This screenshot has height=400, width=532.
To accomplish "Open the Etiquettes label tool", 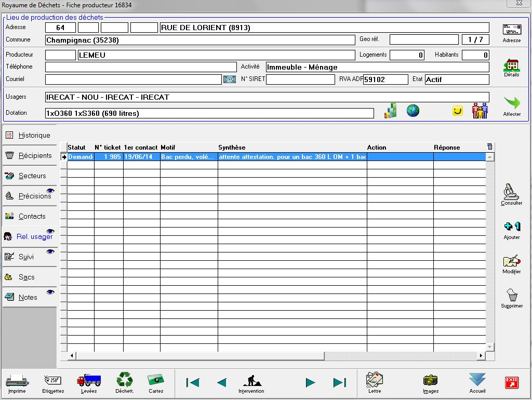I will (53, 382).
